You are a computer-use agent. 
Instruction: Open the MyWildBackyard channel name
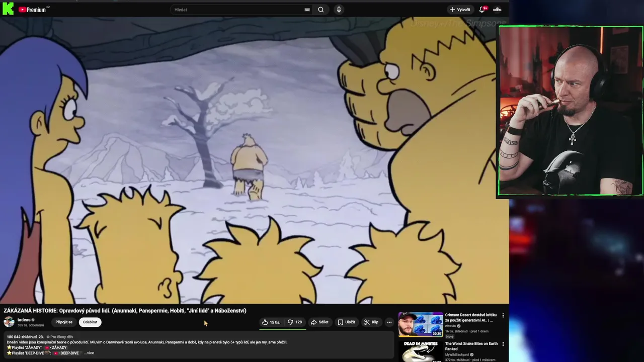click(457, 354)
